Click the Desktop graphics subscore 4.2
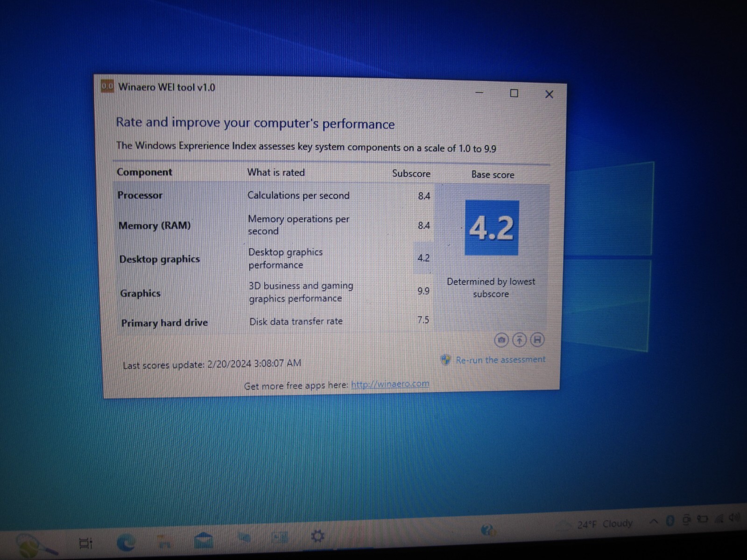 (x=423, y=258)
